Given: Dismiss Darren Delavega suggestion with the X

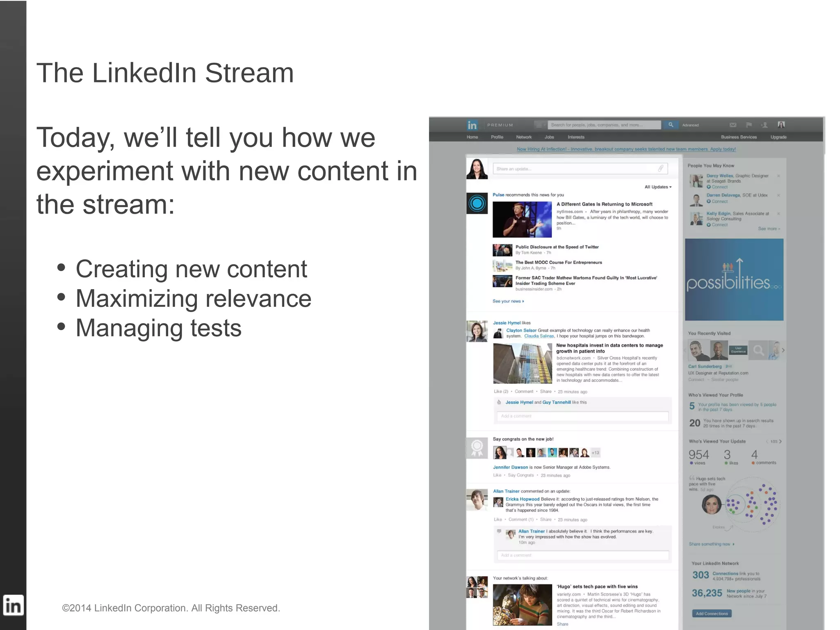Looking at the screenshot, I should point(778,195).
